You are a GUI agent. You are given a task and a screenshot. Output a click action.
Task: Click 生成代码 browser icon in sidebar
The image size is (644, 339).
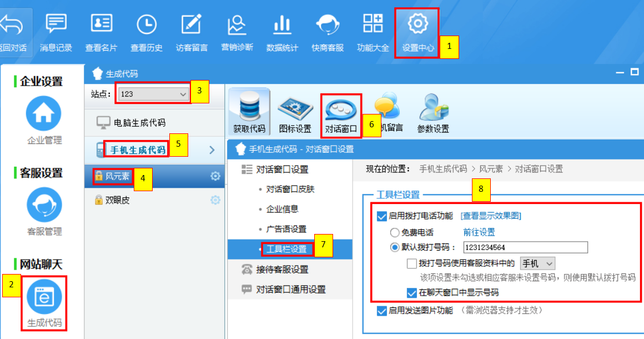point(44,296)
